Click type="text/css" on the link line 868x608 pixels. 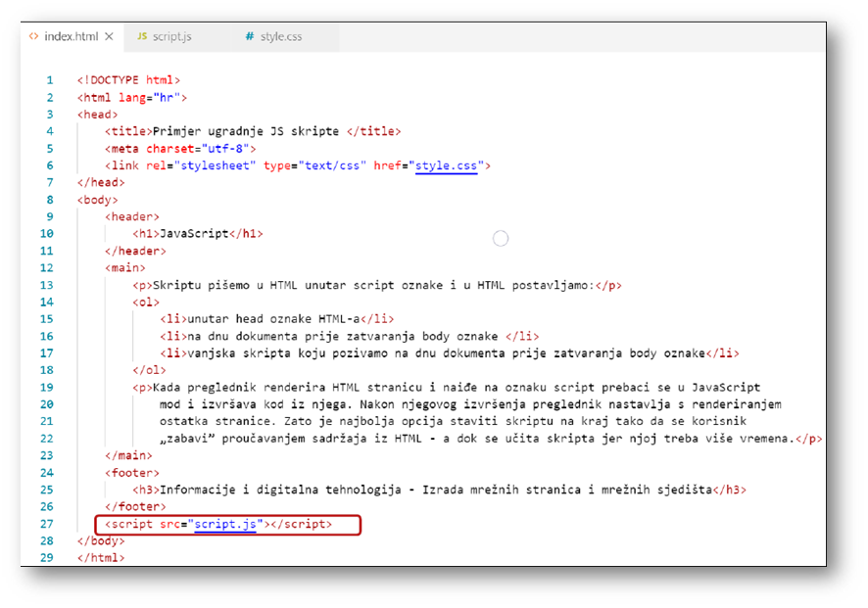(x=315, y=165)
